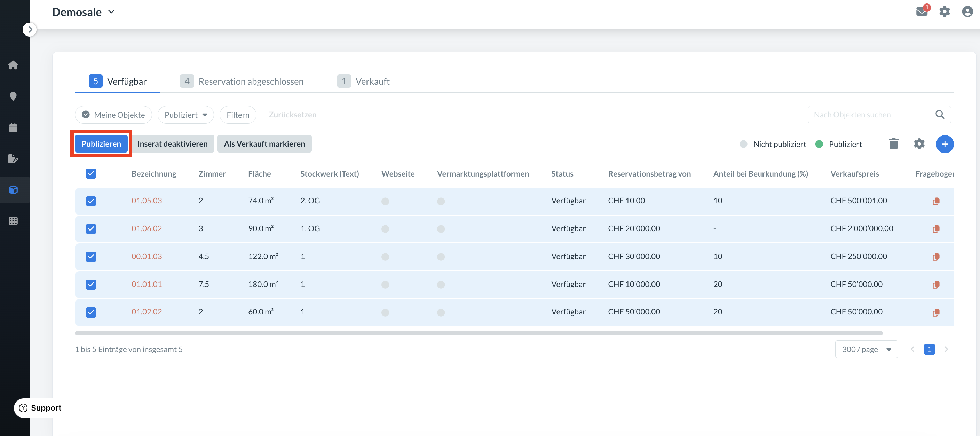Screen dimensions: 980x436
Task: Click the Nach Objekten suchen search field
Action: point(871,115)
